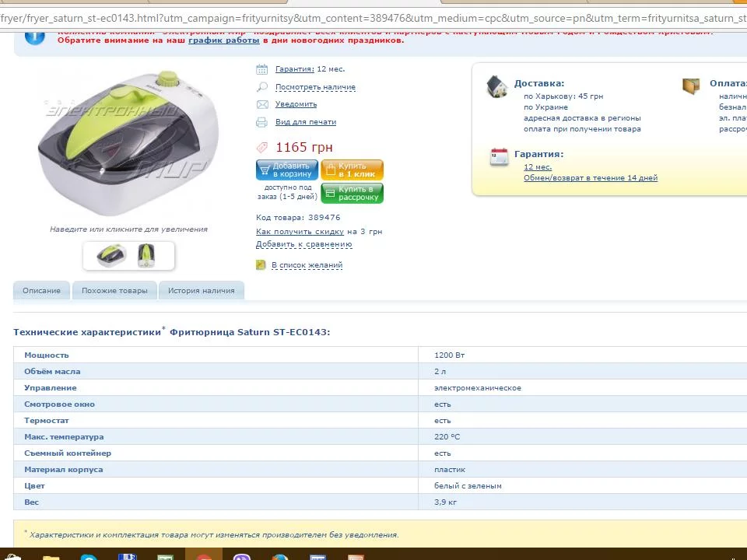Click the Термостат row label
The width and height of the screenshot is (747, 560).
point(46,421)
